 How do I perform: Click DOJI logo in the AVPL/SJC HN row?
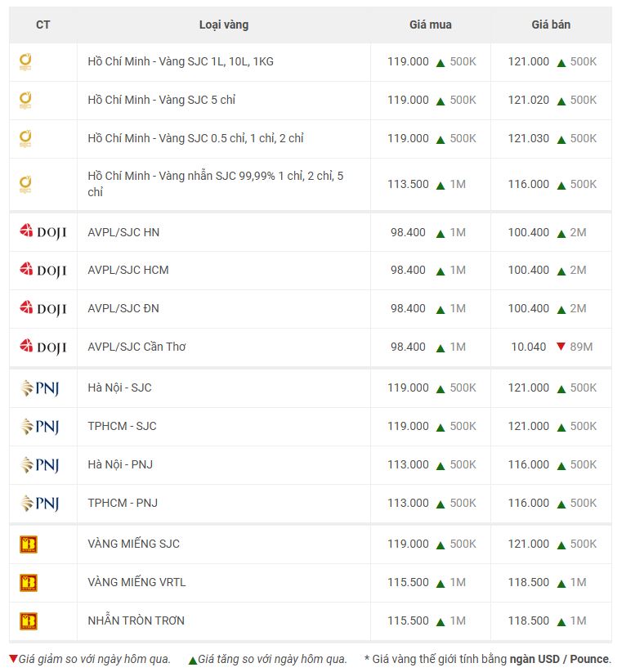coord(42,232)
